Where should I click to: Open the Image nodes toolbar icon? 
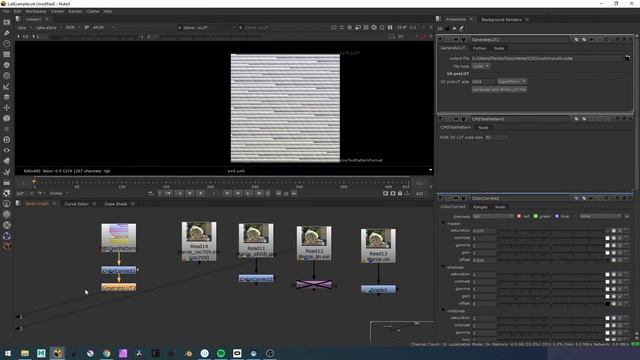[x=7, y=22]
